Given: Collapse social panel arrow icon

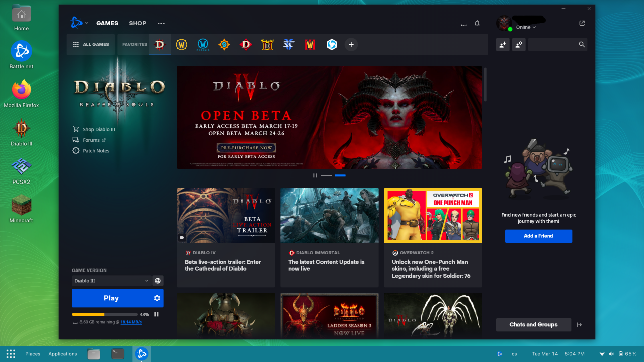Looking at the screenshot, I should [x=579, y=325].
